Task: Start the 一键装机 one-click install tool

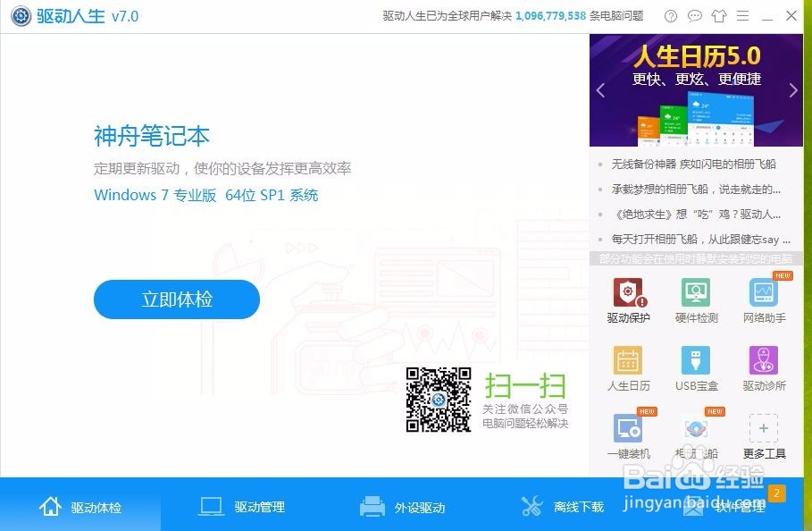Action: click(x=628, y=436)
